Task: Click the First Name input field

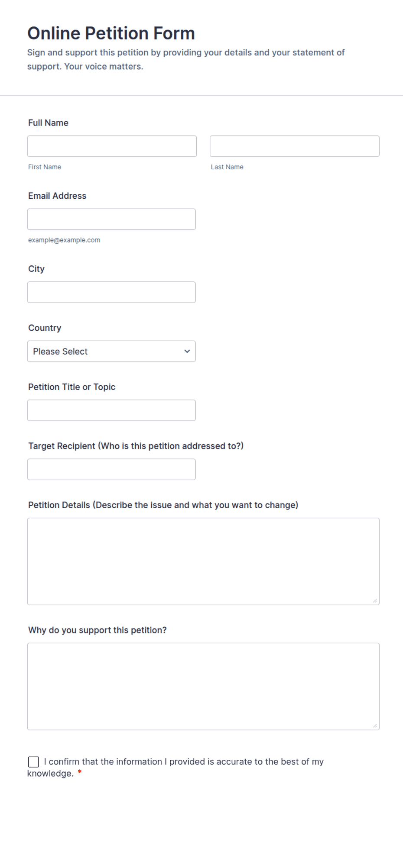Action: pyautogui.click(x=112, y=146)
